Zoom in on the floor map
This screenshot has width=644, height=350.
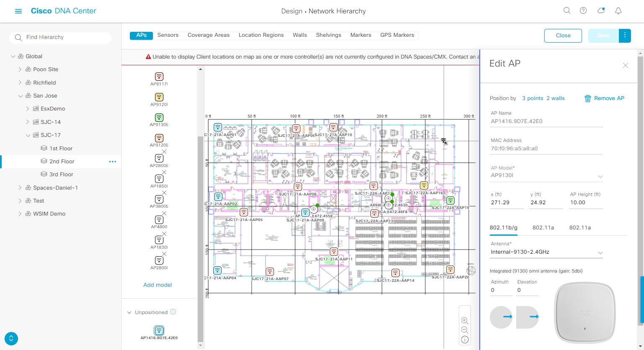(x=465, y=320)
